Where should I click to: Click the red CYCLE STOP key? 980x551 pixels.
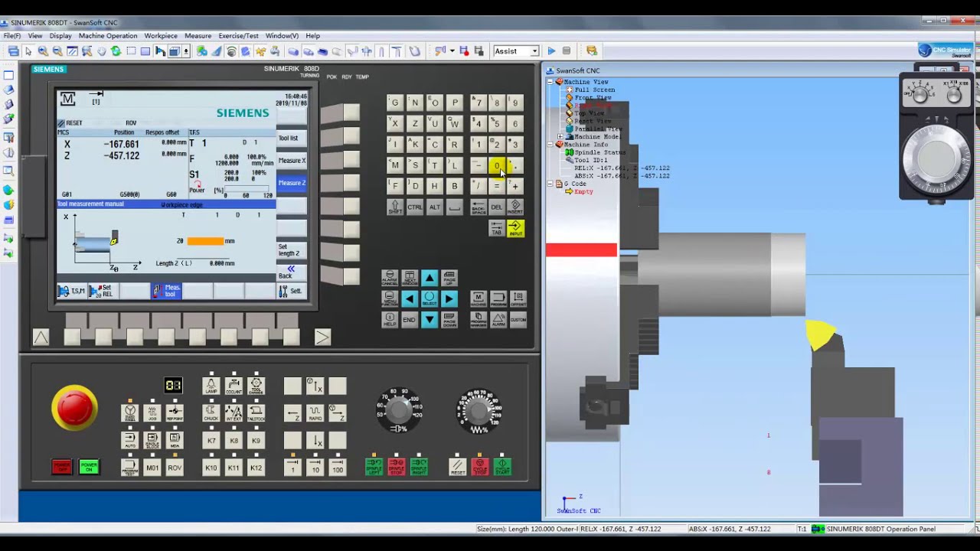click(x=480, y=466)
